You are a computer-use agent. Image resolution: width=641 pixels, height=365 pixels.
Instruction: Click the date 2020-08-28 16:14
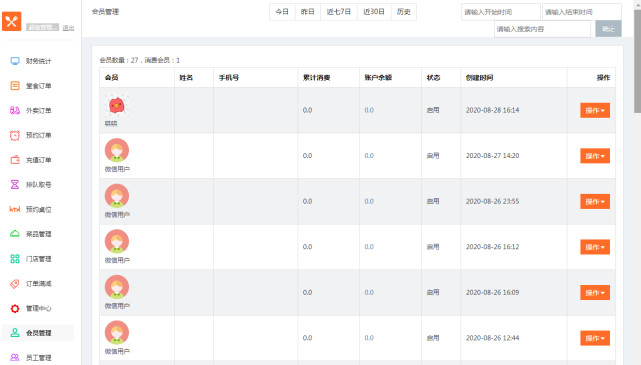point(493,110)
